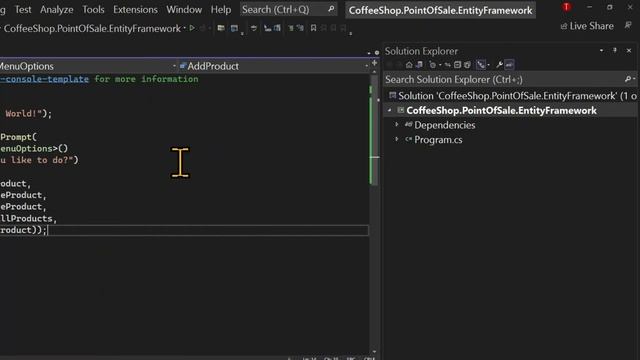The height and width of the screenshot is (360, 640).
Task: Click the Live Share button
Action: point(587,26)
